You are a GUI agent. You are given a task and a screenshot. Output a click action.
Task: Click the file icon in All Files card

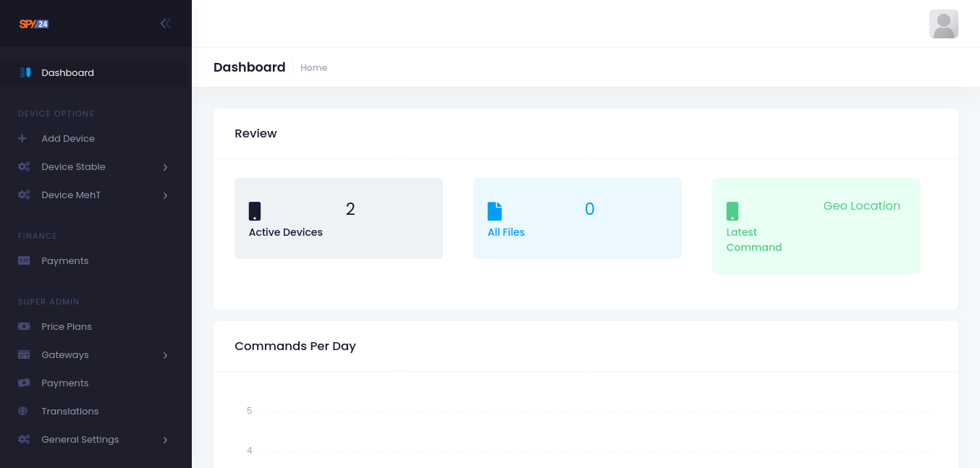point(494,210)
